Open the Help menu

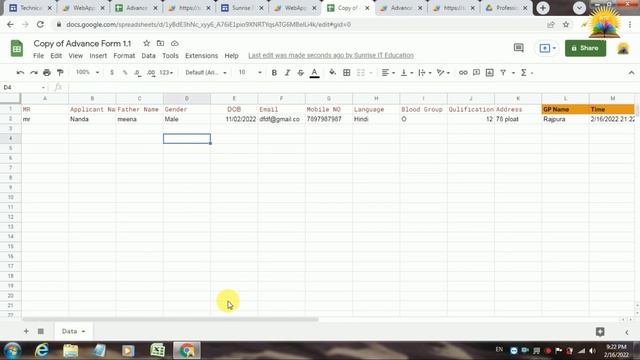[231, 56]
